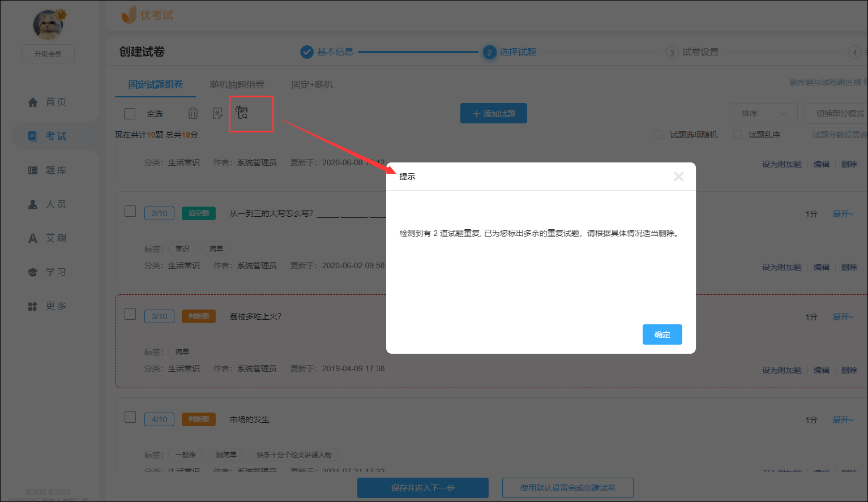Click the 4/10 question number badge
The height and width of the screenshot is (502, 868).
(x=159, y=419)
